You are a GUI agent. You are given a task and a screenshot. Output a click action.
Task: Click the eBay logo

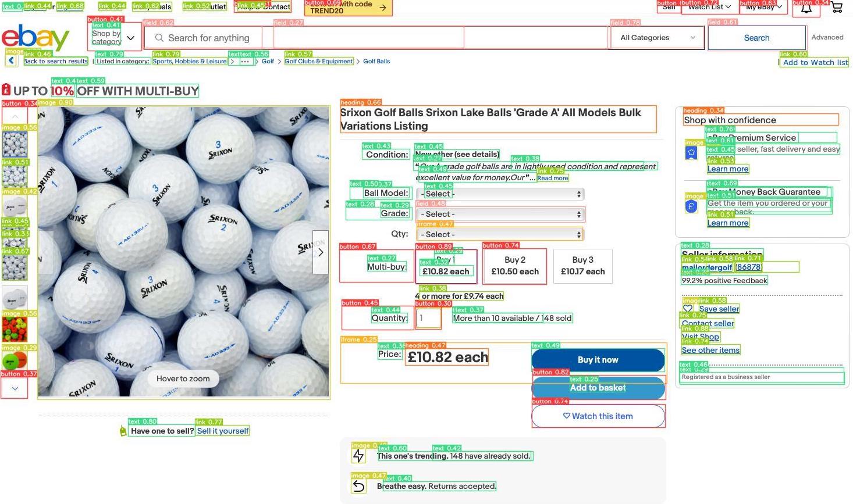click(x=35, y=38)
